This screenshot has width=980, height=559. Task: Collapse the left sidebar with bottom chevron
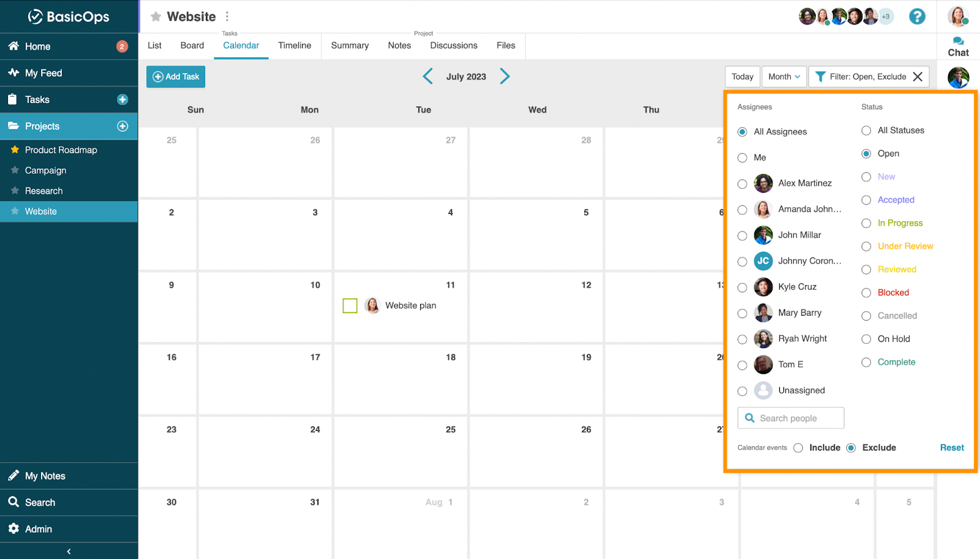pyautogui.click(x=69, y=552)
